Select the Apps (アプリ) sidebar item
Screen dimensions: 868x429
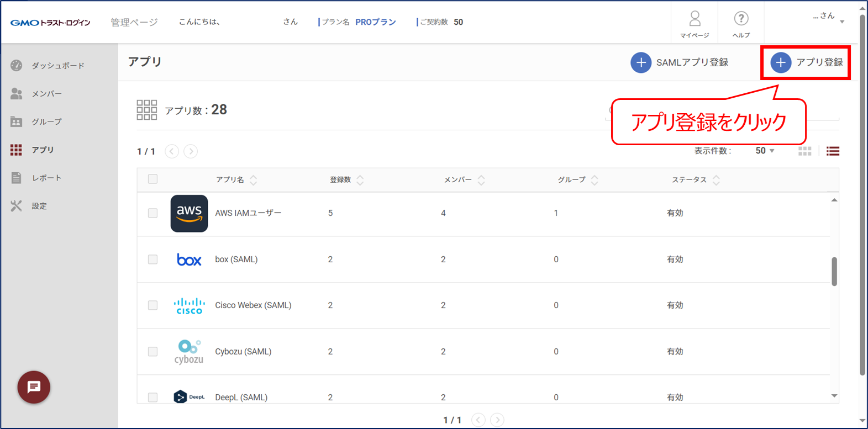click(32, 150)
